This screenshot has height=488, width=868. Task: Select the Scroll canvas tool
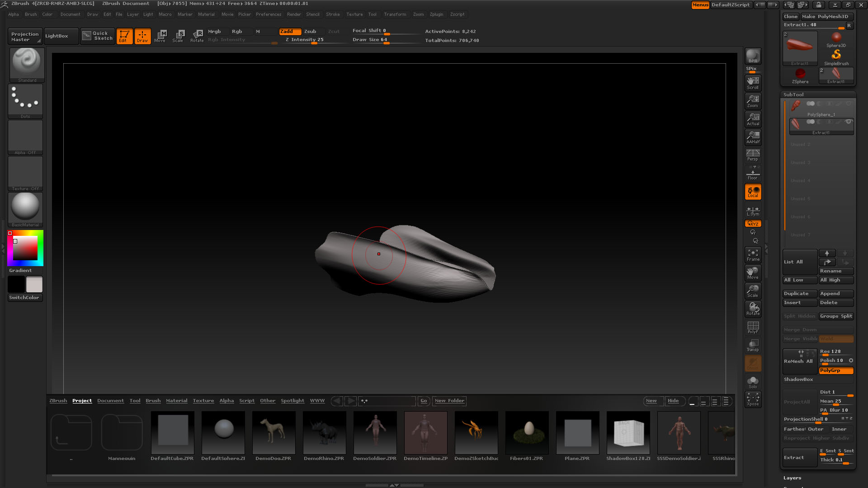753,83
